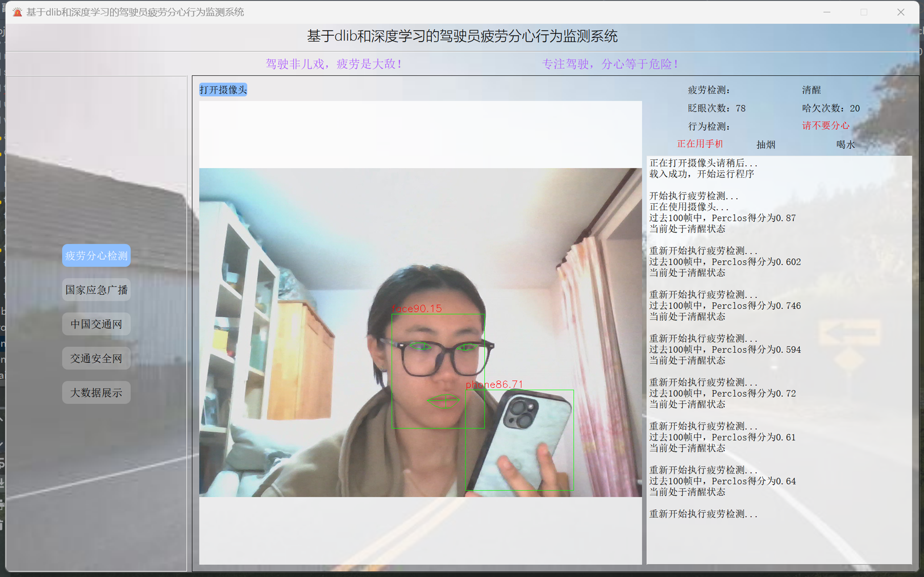Click the face90.15 detection label

417,309
